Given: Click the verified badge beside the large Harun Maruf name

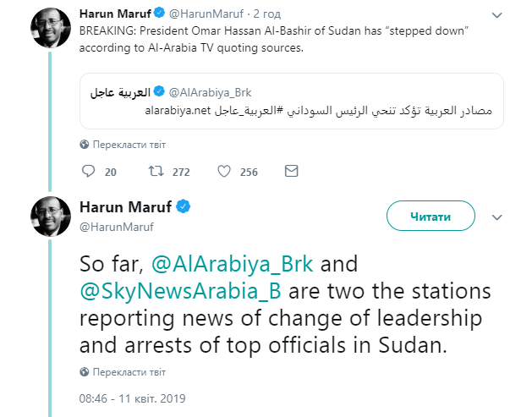Looking at the screenshot, I should point(182,208).
